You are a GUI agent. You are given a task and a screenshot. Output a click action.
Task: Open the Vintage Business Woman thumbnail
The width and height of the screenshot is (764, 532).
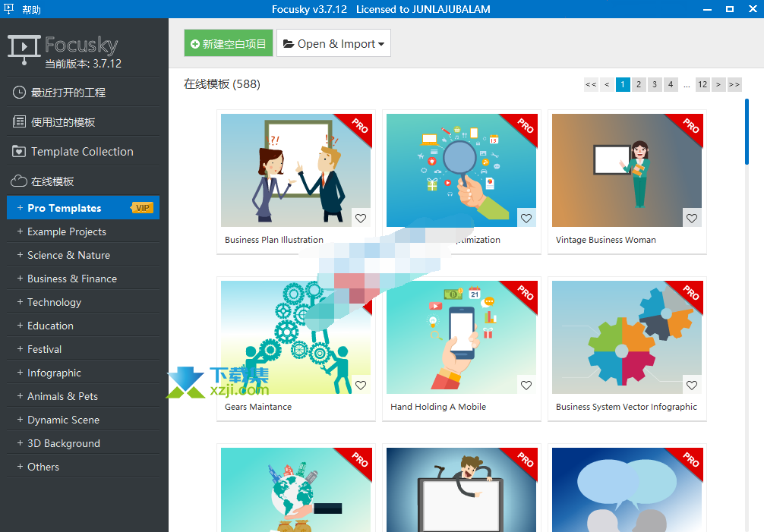click(627, 170)
